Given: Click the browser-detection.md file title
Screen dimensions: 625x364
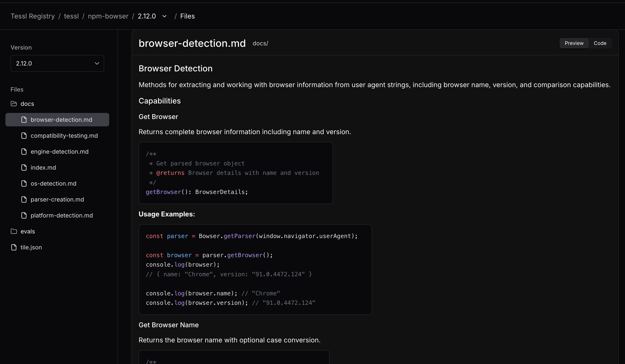Looking at the screenshot, I should point(192,43).
